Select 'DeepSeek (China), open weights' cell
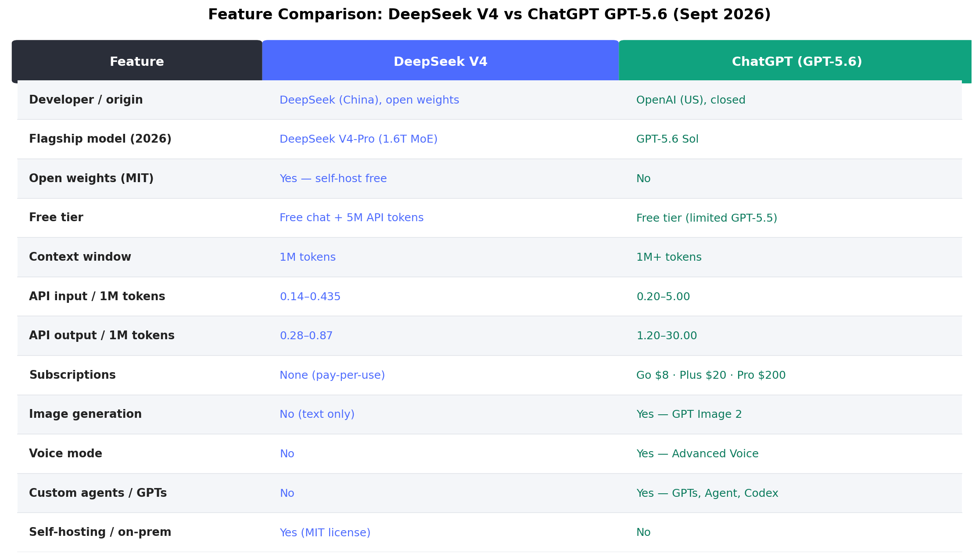The width and height of the screenshot is (979, 560). tap(369, 100)
